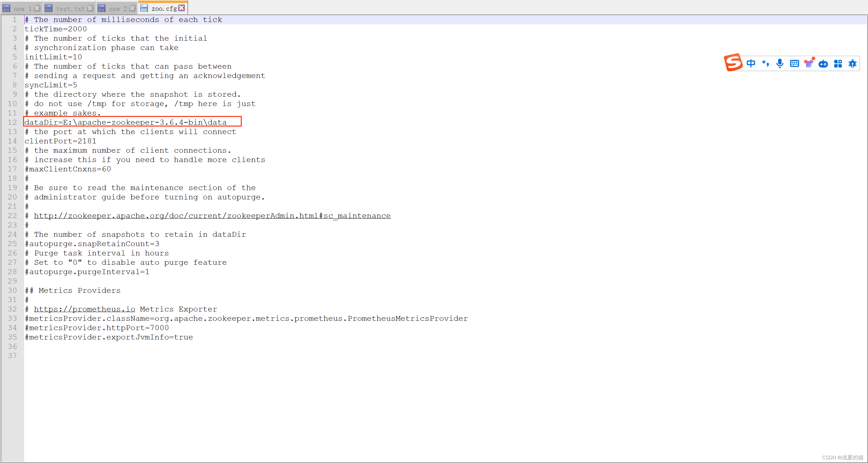
Task: Open the Sogou toolbox grid icon
Action: tap(838, 64)
